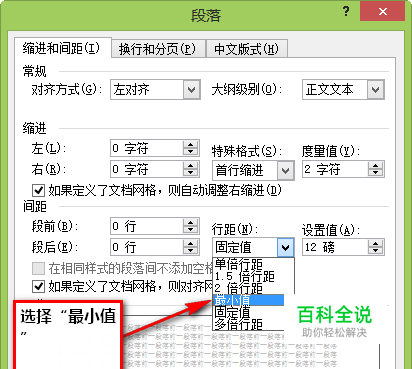Image resolution: width=412 pixels, height=369 pixels.
Task: Click the 固定值 line spacing box
Action: point(253,247)
